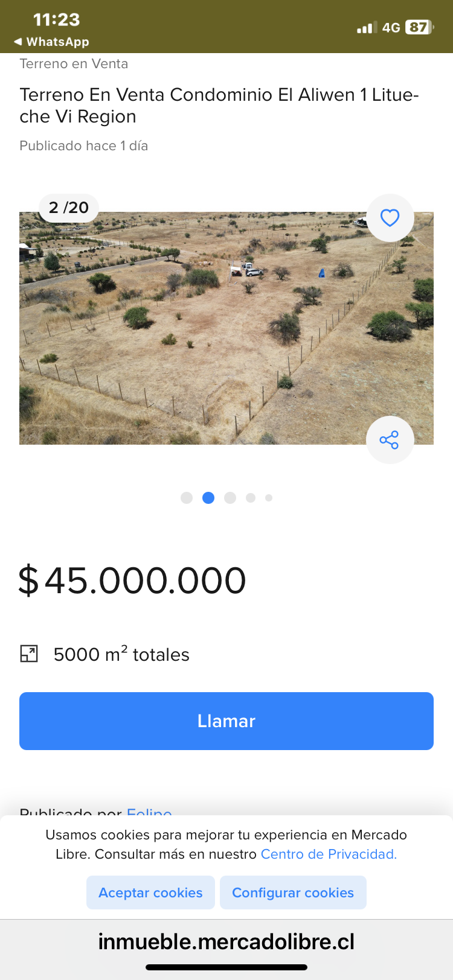Open the terrain listing photo

tap(226, 329)
